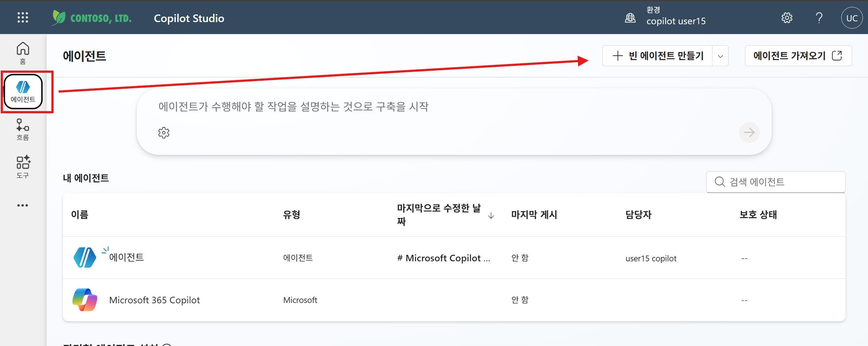Sort by 이름 column header
Image resolution: width=868 pixels, height=346 pixels.
pos(80,215)
